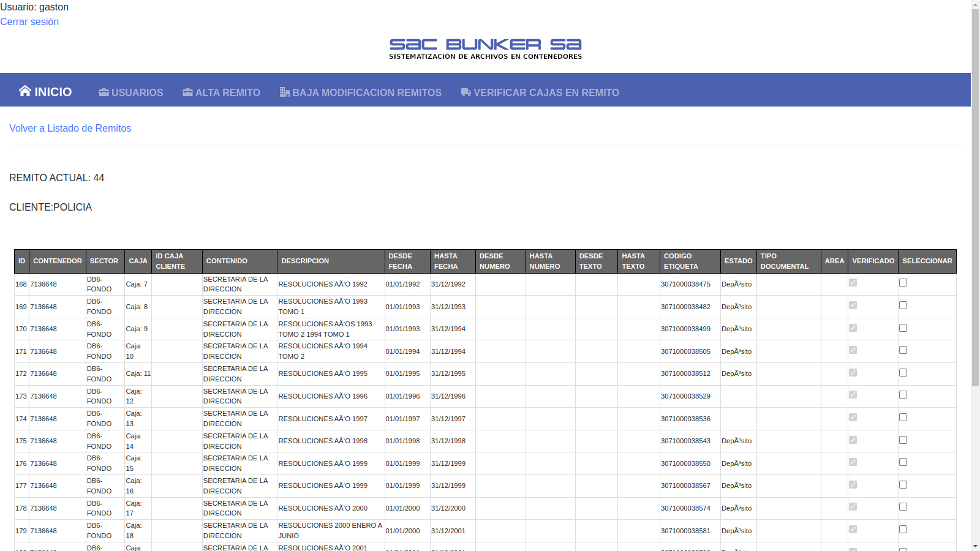Image resolution: width=980 pixels, height=551 pixels.
Task: Tick the Seleccionar box for row 172
Action: [x=903, y=373]
